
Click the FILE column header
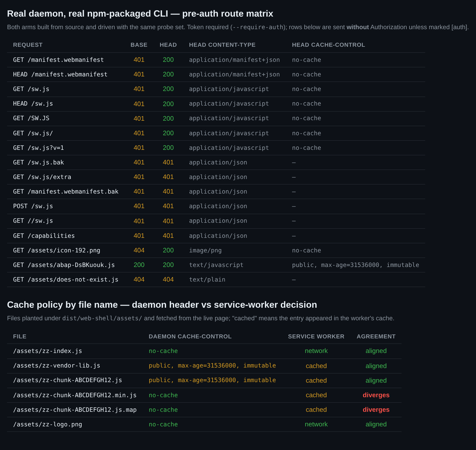tap(20, 337)
